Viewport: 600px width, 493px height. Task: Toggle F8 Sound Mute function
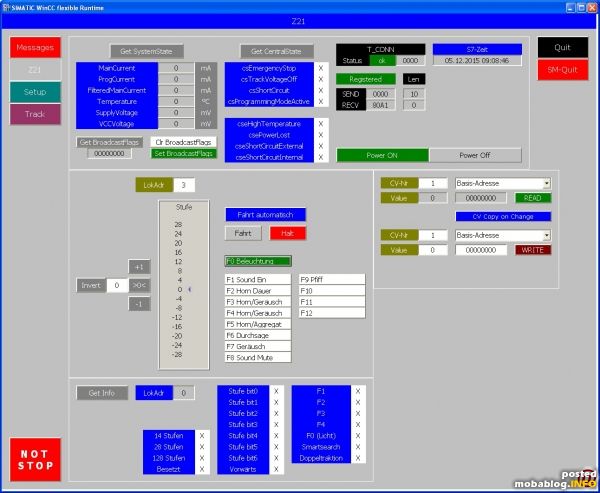pyautogui.click(x=258, y=358)
